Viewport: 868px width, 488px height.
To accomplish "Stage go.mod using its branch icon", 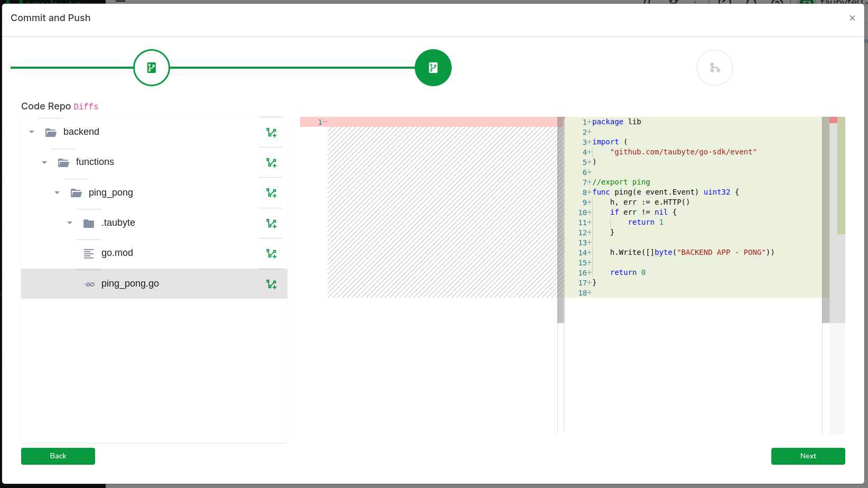I will [x=272, y=254].
